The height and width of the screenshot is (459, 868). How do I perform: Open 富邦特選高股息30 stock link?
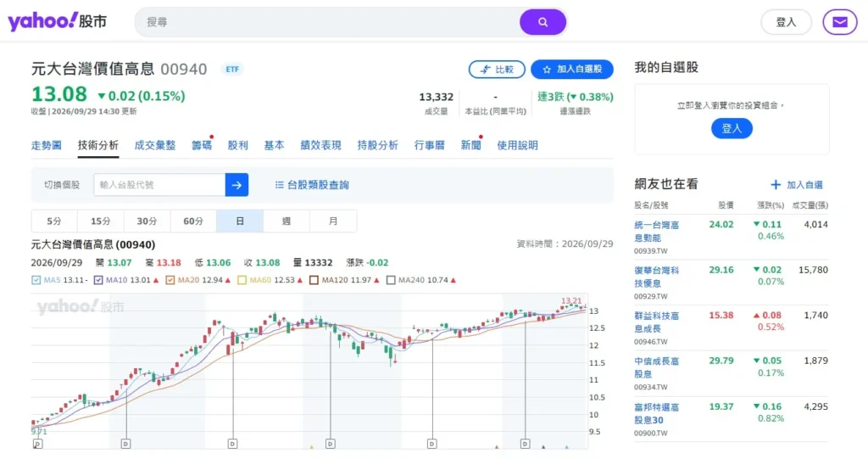(657, 413)
